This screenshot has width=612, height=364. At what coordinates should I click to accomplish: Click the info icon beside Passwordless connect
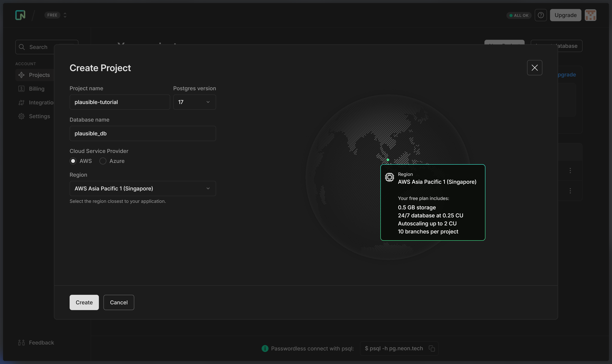[x=265, y=348]
